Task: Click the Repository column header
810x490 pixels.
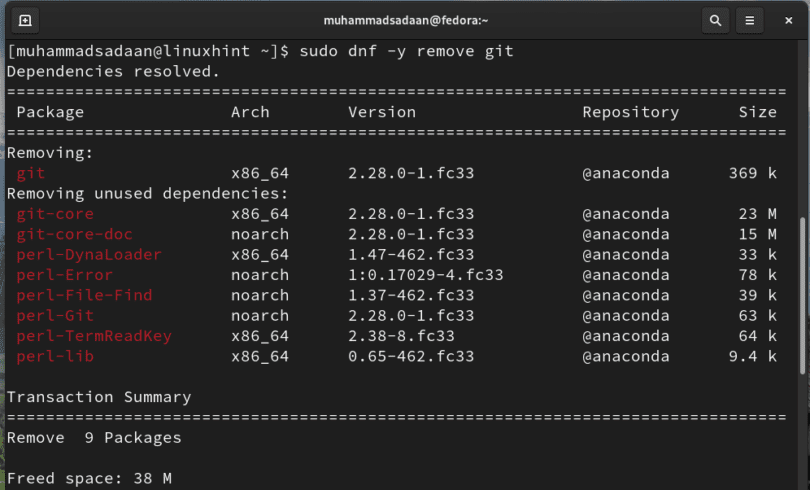Action: click(x=630, y=112)
